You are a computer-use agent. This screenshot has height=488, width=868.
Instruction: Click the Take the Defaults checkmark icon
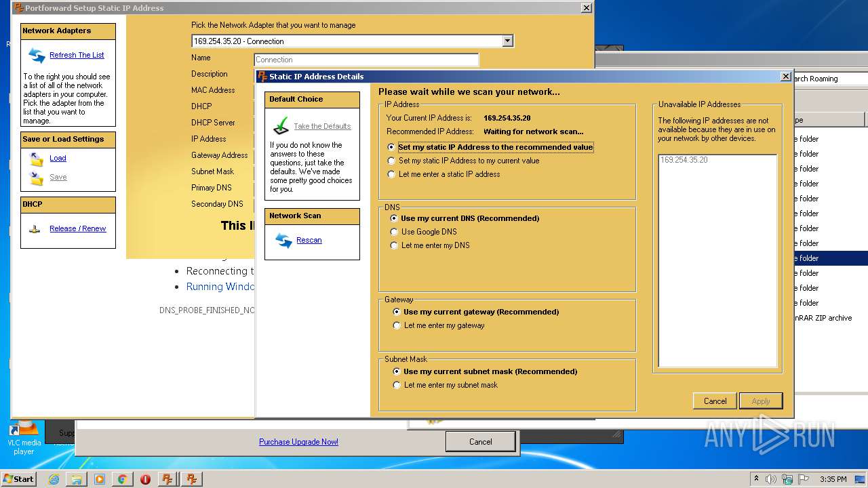(x=281, y=126)
